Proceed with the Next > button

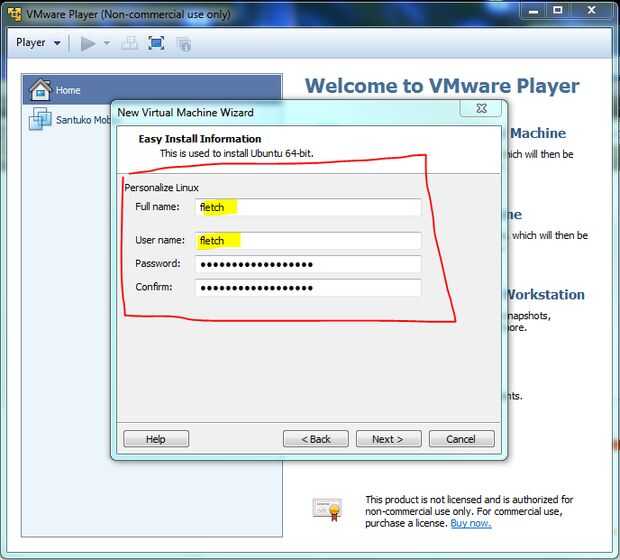pos(388,439)
